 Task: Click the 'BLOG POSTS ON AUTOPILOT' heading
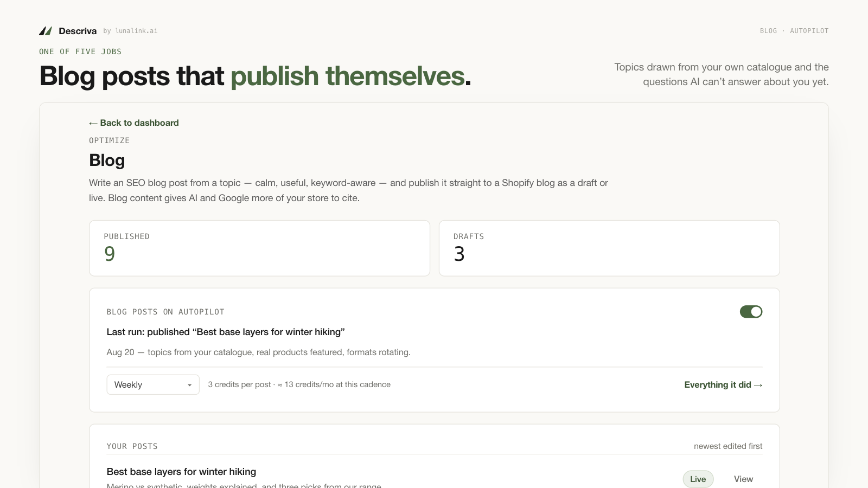165,312
